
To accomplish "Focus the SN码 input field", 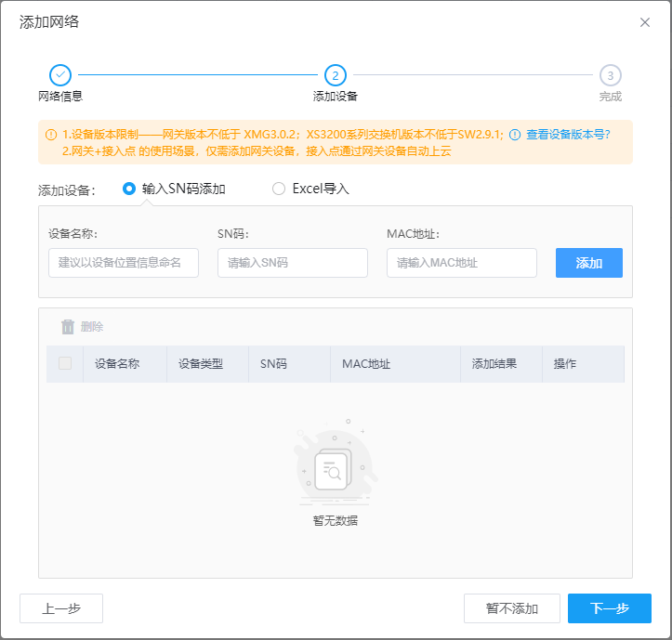I will (x=293, y=263).
